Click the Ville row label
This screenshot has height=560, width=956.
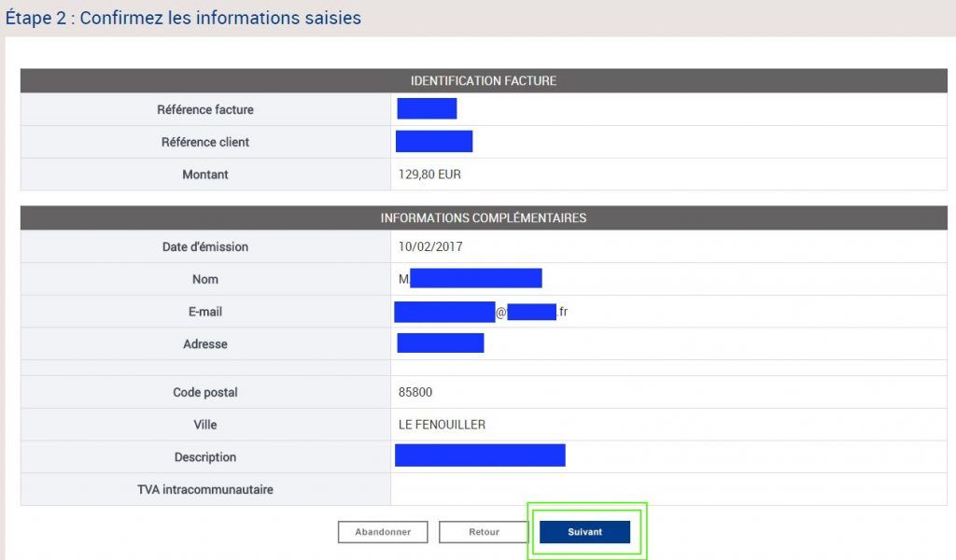click(205, 425)
